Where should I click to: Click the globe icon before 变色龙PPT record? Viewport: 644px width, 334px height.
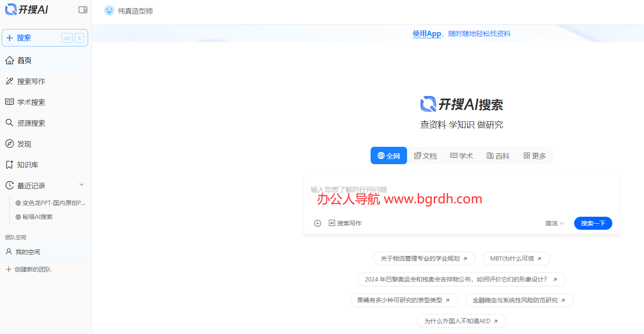(x=18, y=203)
